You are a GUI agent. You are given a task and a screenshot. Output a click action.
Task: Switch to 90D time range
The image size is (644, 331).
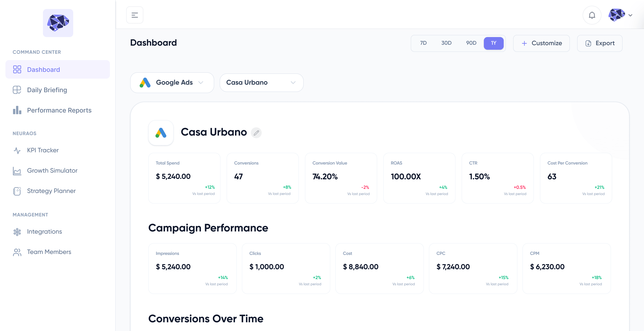tap(471, 43)
